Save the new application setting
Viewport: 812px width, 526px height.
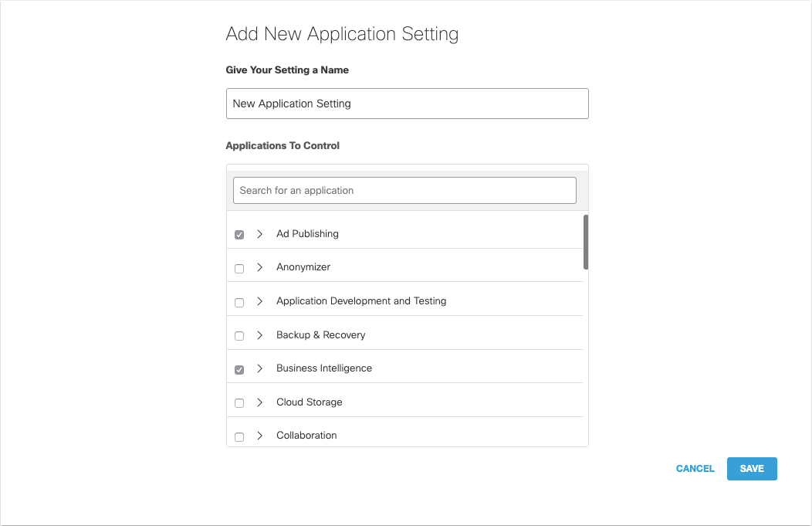coord(751,469)
